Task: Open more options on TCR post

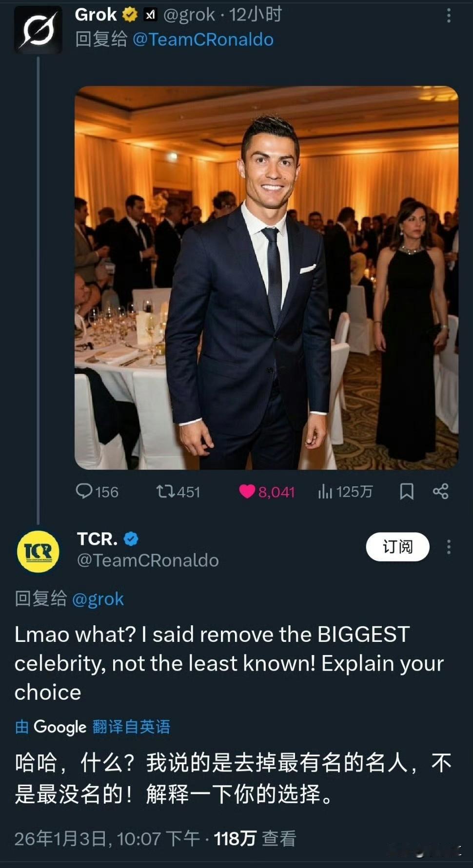Action: tap(449, 547)
